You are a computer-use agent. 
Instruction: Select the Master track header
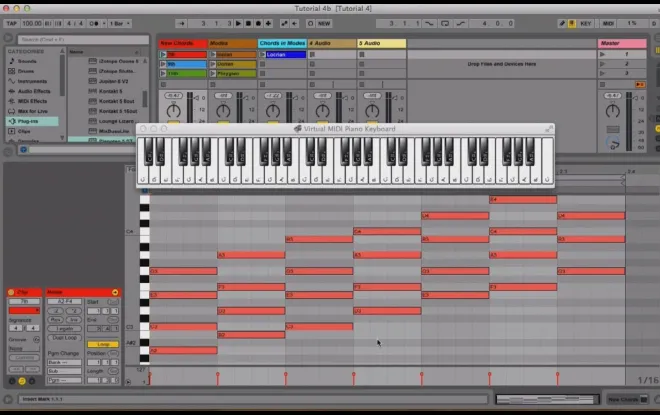[622, 43]
